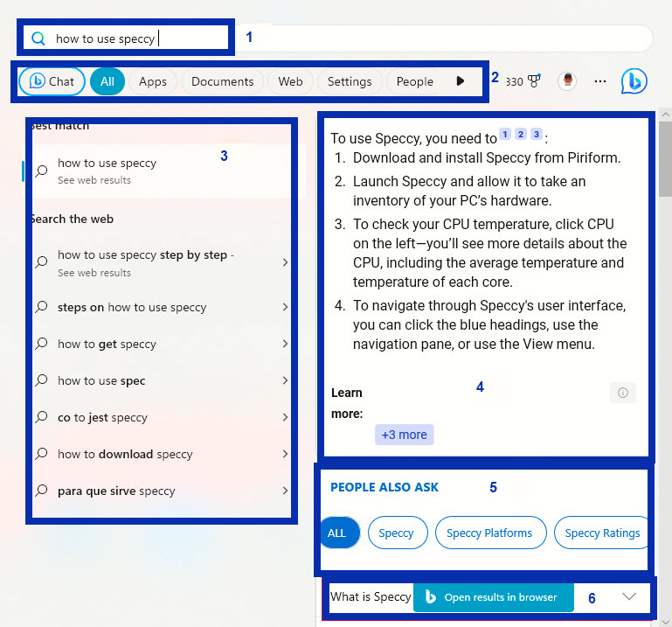Click search icon next to 'how to download speccy'
The height and width of the screenshot is (627, 672).
[x=42, y=454]
